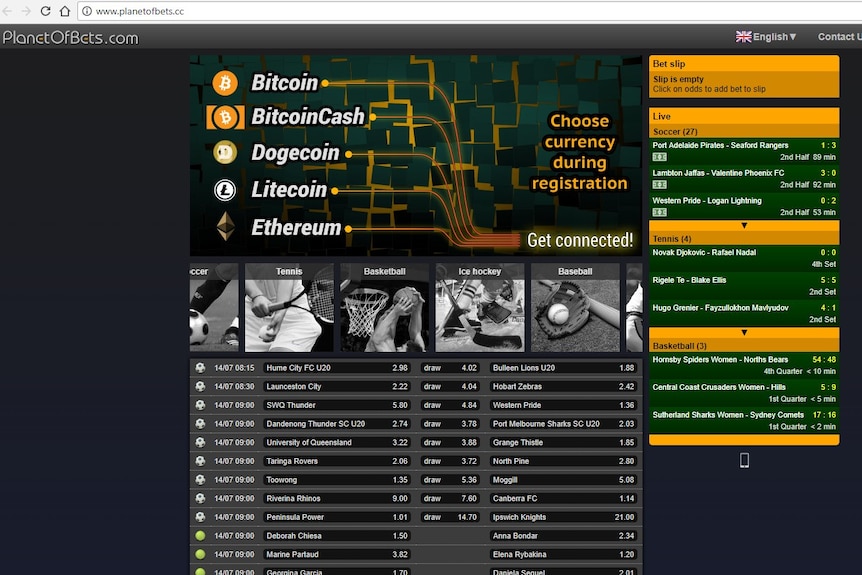Open the mobile version phone icon

click(744, 460)
